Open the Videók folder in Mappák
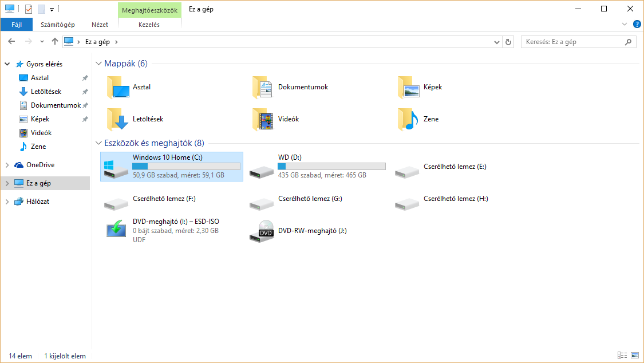The height and width of the screenshot is (363, 644). tap(275, 119)
